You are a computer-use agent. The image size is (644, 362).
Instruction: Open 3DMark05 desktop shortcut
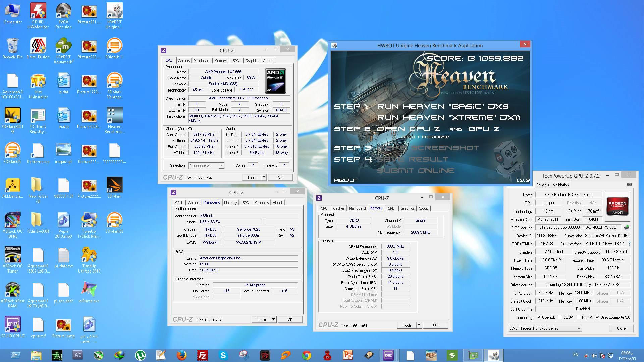coord(12,153)
